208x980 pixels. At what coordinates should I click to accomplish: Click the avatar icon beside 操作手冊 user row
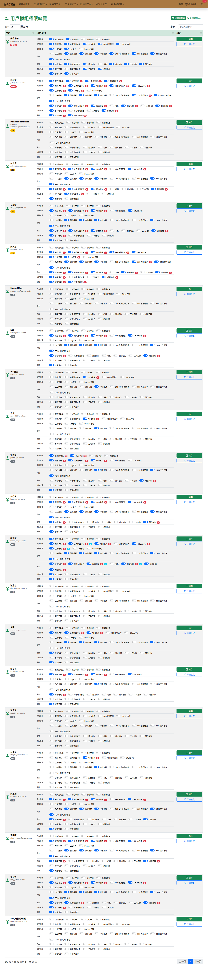[x=8, y=42]
